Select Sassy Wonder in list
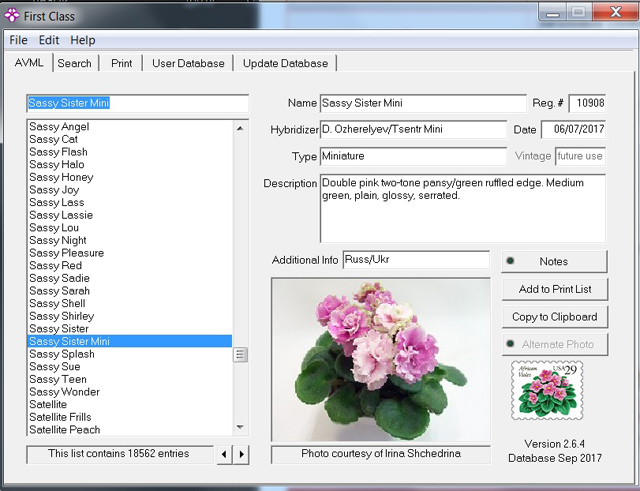Screen dimensions: 640x491 [130, 392]
